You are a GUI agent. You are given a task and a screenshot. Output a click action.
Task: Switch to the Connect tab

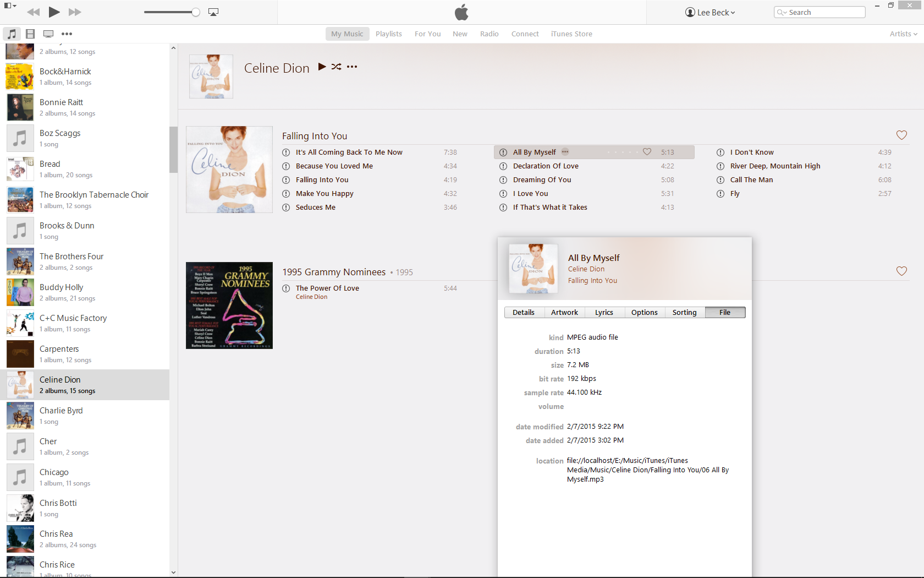pyautogui.click(x=525, y=34)
